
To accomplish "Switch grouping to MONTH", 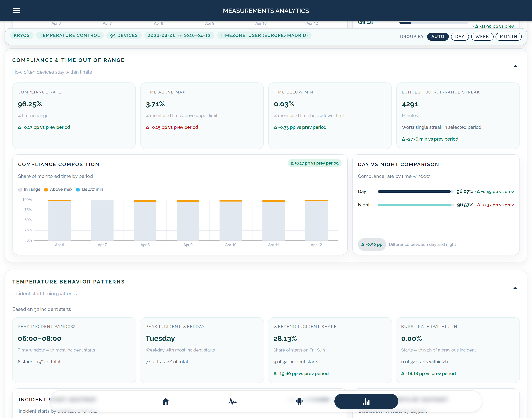I will 508,36.
